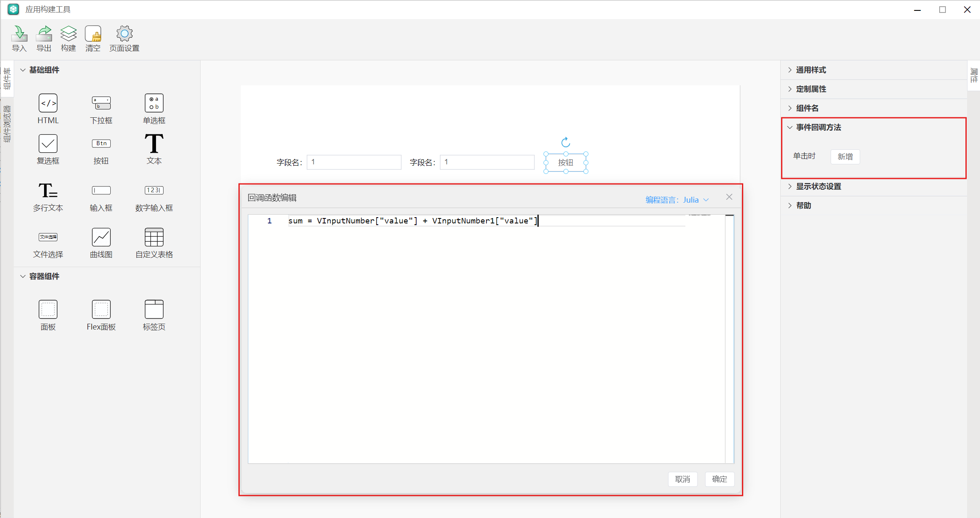Open the 属性 tab on right edge
Viewport: 980px width, 518px height.
point(974,76)
